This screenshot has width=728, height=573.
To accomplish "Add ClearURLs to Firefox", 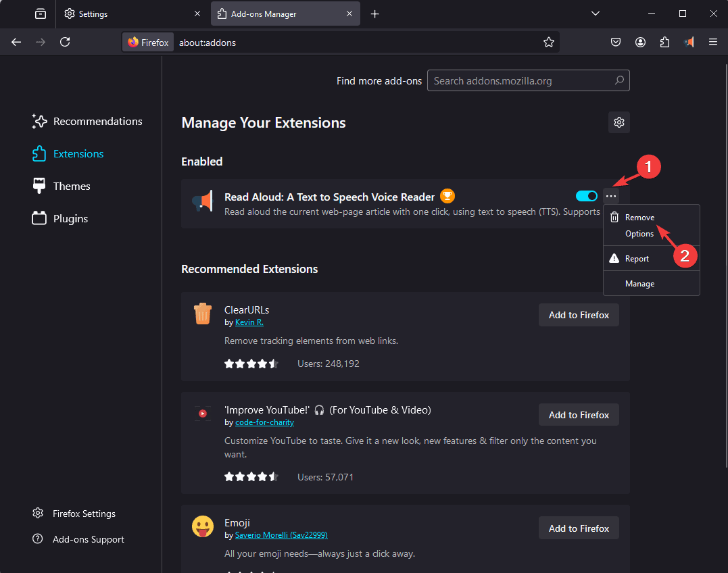I will [x=579, y=315].
